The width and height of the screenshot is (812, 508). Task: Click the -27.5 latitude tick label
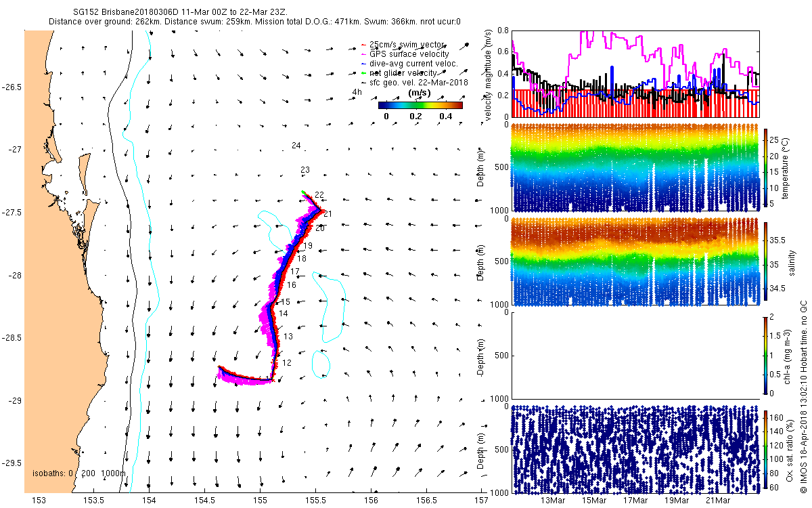12,213
